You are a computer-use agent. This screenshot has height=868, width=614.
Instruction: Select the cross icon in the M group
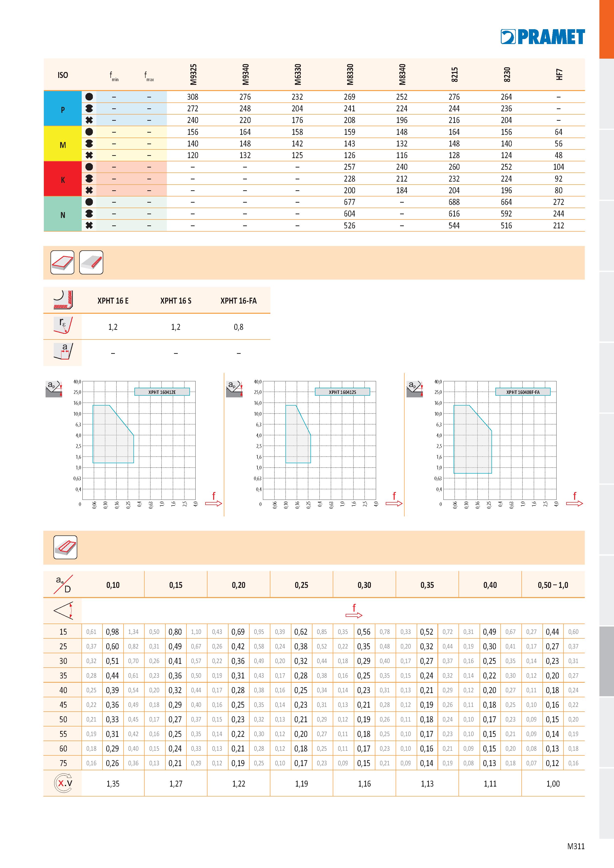click(x=89, y=155)
